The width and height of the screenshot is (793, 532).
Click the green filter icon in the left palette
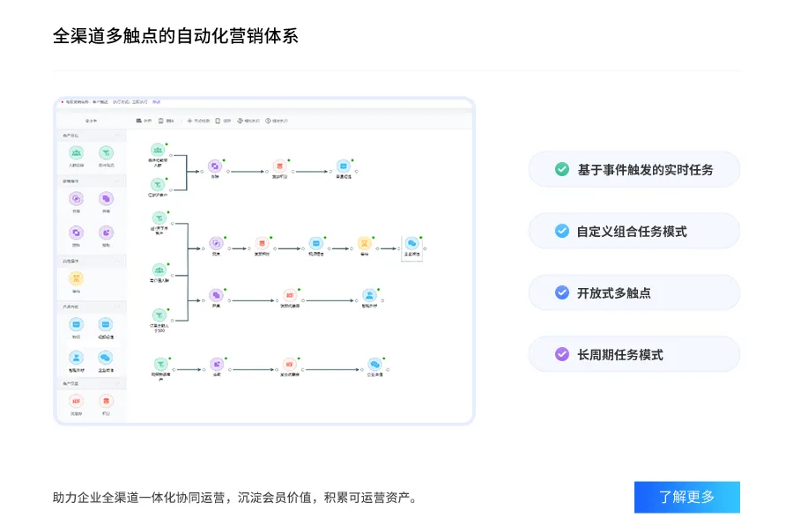click(x=107, y=152)
